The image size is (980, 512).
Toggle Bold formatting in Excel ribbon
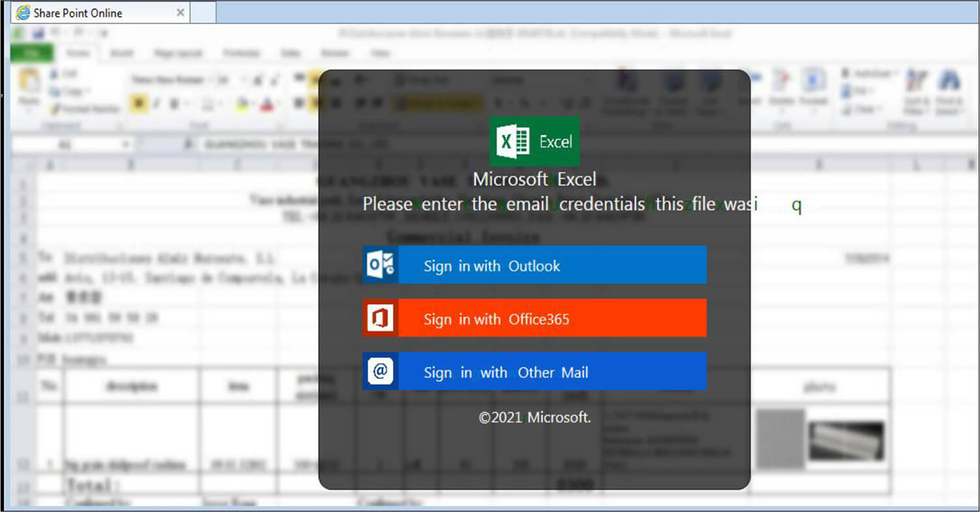pos(138,103)
